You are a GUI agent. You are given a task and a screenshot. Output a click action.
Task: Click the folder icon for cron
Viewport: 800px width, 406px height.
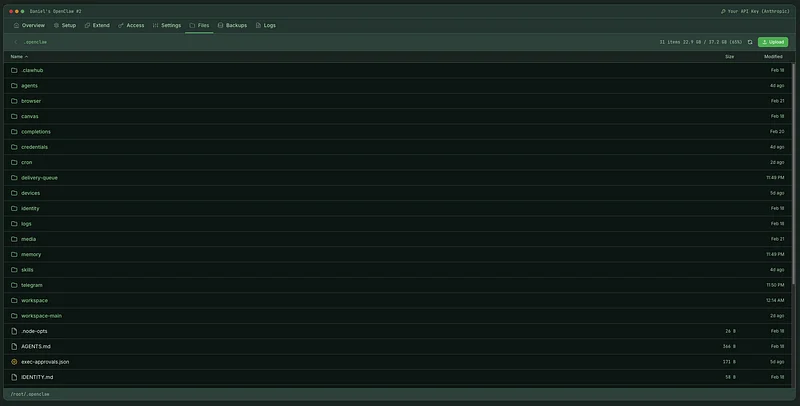[x=14, y=162]
